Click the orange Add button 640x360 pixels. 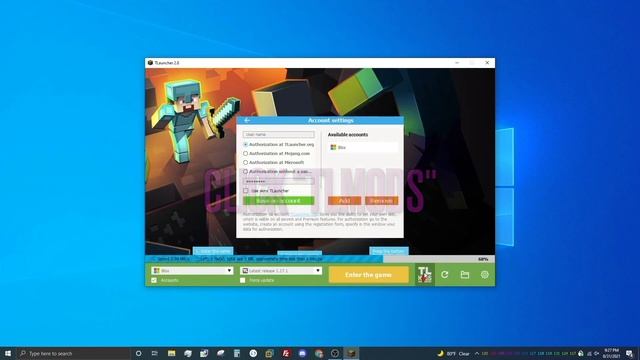click(344, 201)
